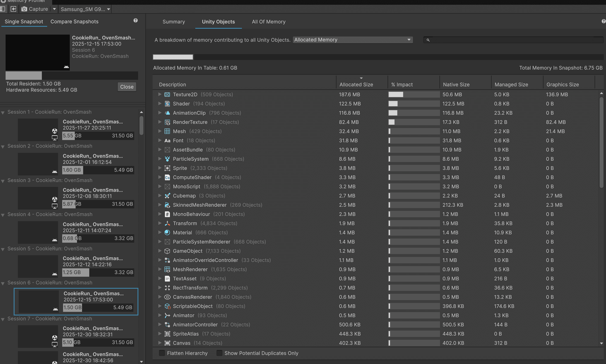Switch to the Summary tab
The image size is (606, 364).
pos(174,22)
